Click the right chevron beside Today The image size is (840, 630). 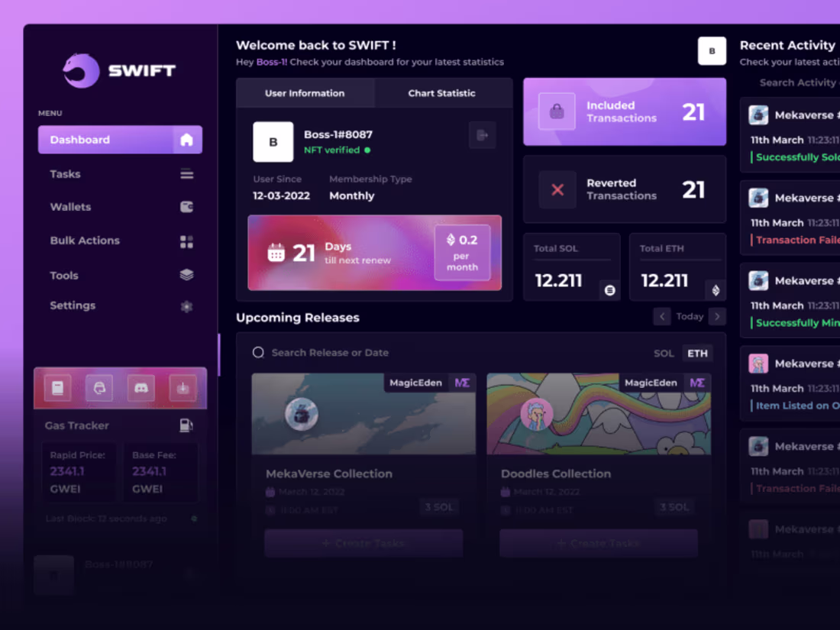pos(716,315)
